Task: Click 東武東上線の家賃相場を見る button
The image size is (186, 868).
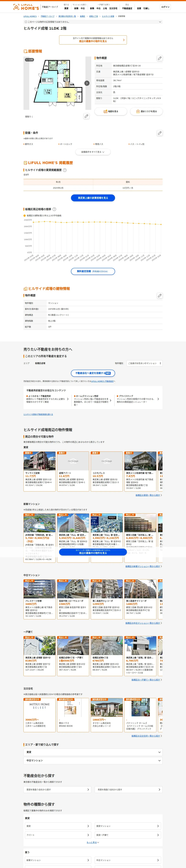Action: click(x=93, y=198)
